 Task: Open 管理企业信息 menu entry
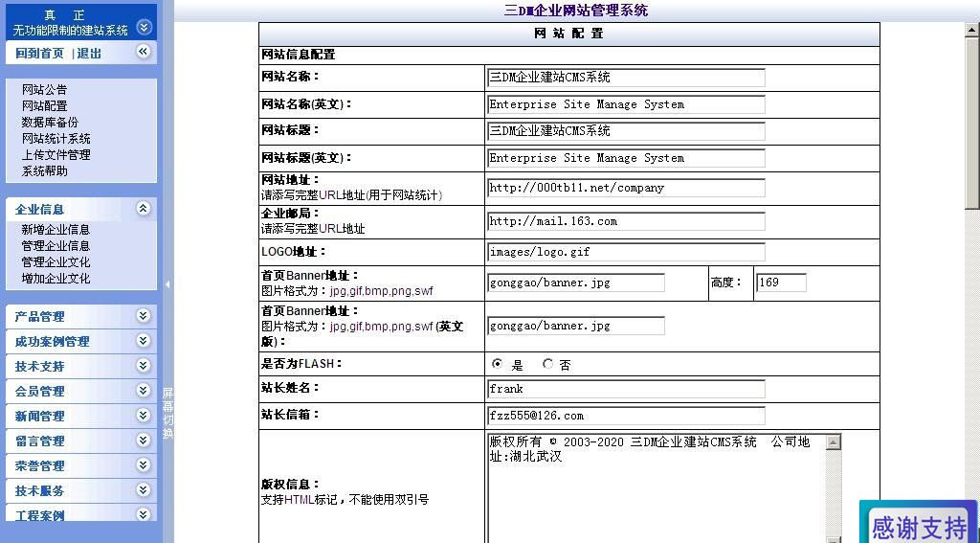[x=56, y=246]
